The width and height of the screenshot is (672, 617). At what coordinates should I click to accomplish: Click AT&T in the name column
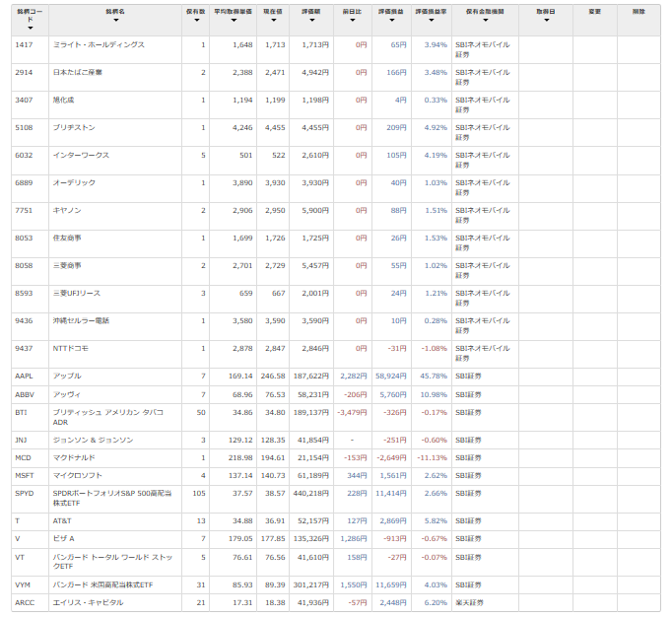(62, 521)
